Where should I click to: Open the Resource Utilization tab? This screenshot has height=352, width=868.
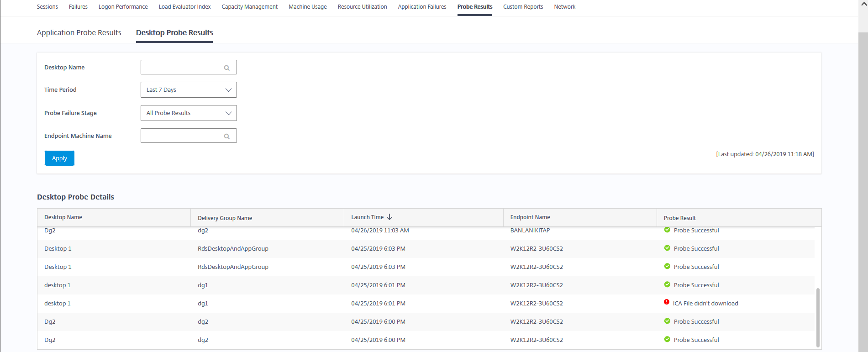pyautogui.click(x=362, y=7)
